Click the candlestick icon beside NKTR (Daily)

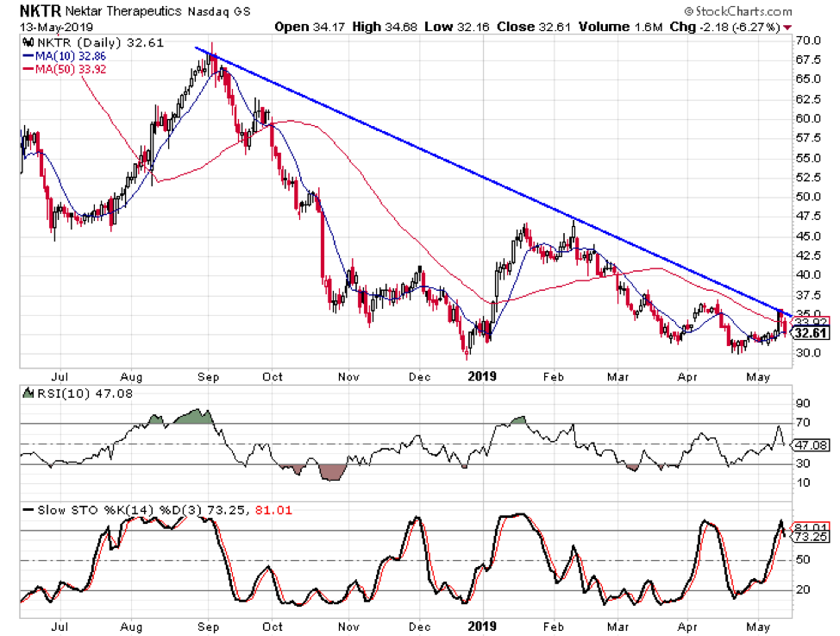click(x=28, y=42)
